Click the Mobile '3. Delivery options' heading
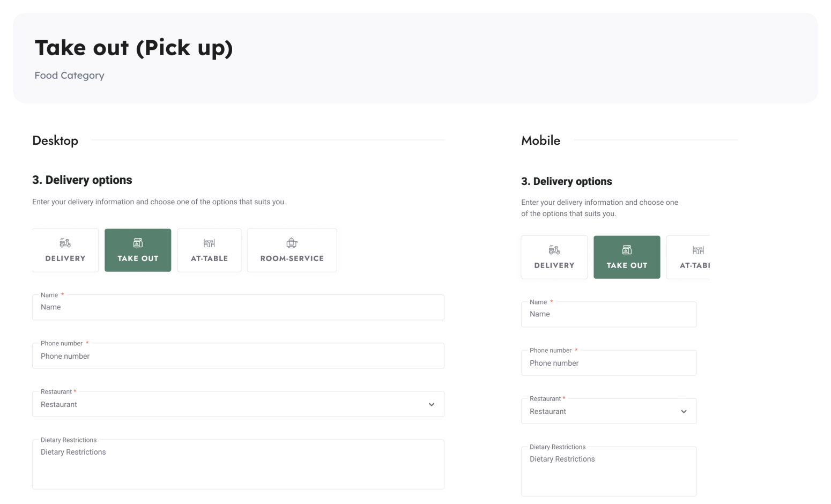Screen dimensions: 831x504 coord(566,181)
